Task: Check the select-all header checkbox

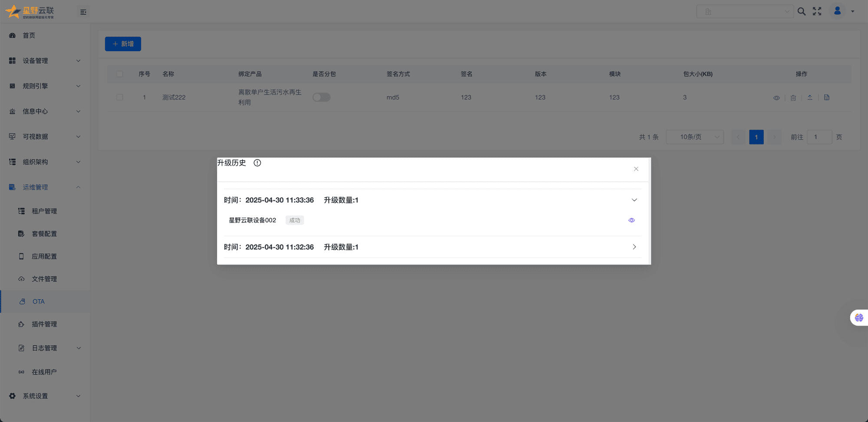Action: 120,74
